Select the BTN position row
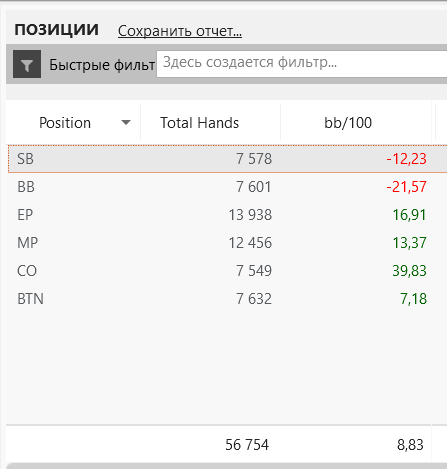The height and width of the screenshot is (469, 447). pyautogui.click(x=227, y=299)
